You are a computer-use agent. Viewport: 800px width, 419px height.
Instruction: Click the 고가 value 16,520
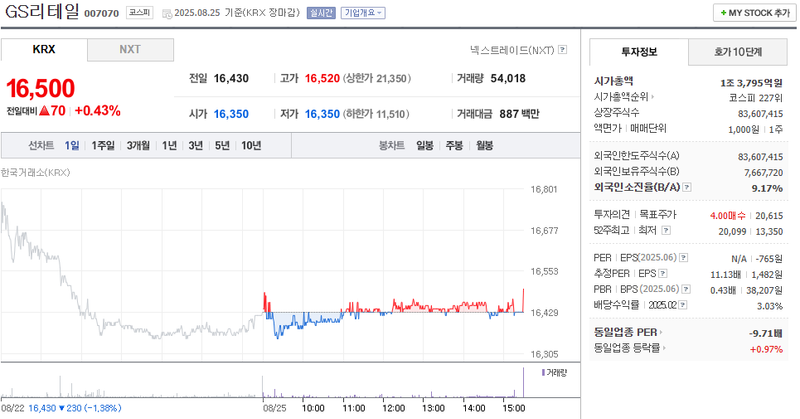pos(322,79)
